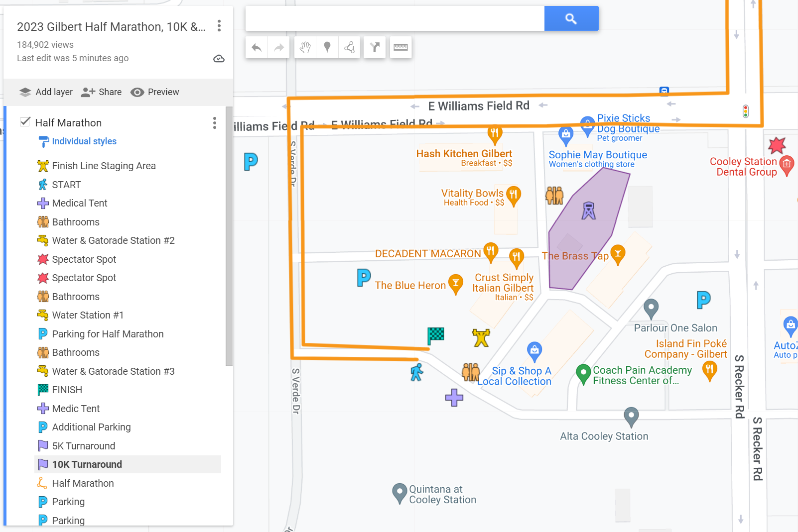Click the 184,902 views text
This screenshot has width=798, height=532.
pos(45,45)
